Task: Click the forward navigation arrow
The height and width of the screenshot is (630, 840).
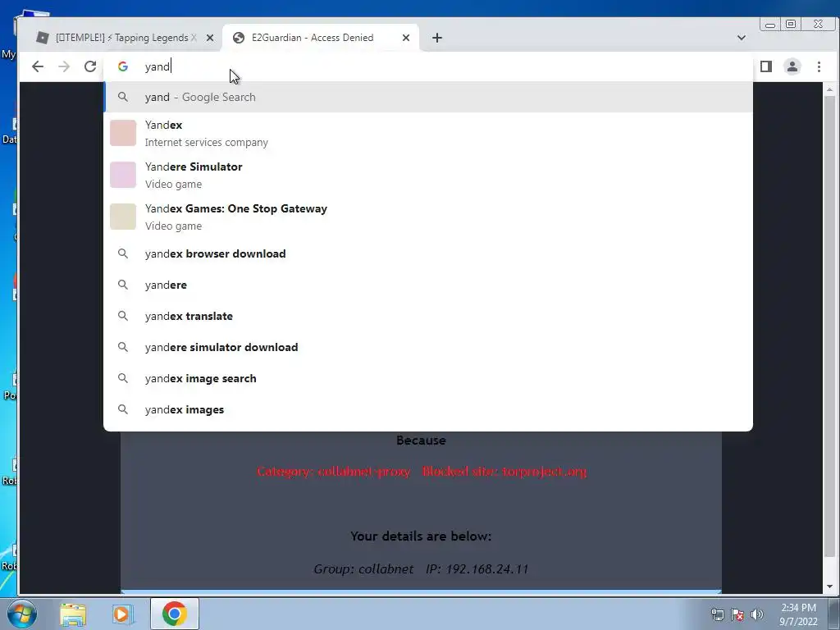Action: [64, 66]
